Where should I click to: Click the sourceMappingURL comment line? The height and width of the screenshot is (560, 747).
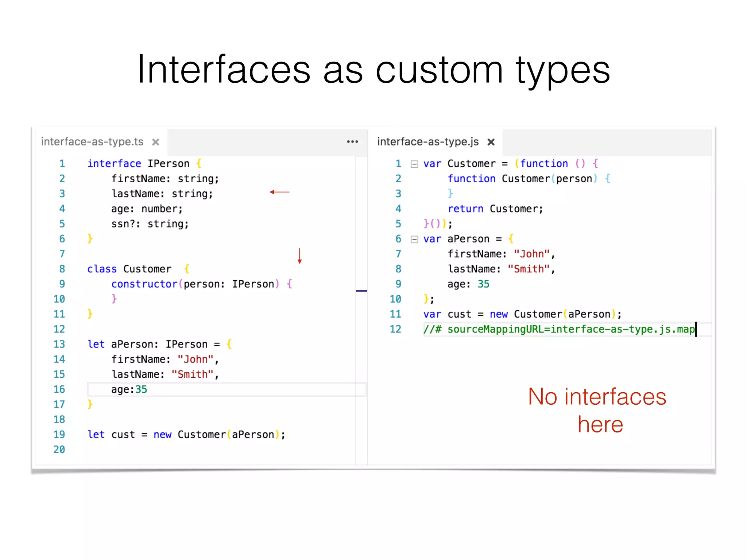559,330
